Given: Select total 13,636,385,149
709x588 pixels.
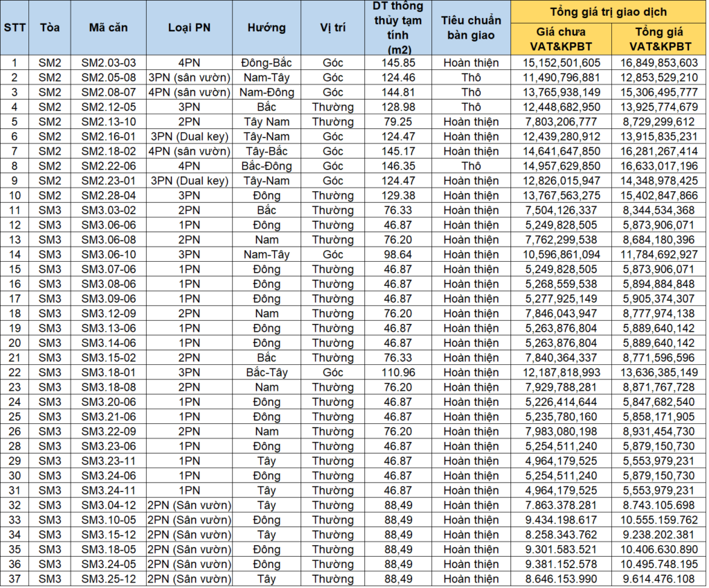Looking at the screenshot, I should [659, 373].
